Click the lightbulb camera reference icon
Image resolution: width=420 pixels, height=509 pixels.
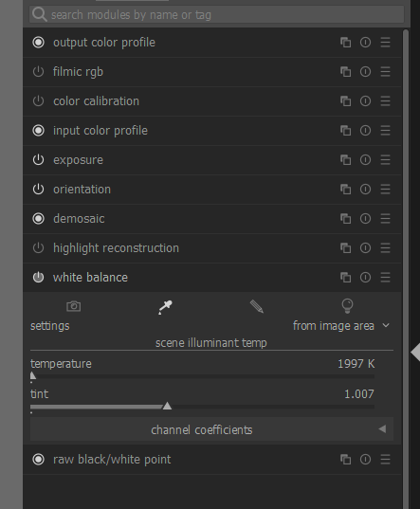tap(347, 306)
